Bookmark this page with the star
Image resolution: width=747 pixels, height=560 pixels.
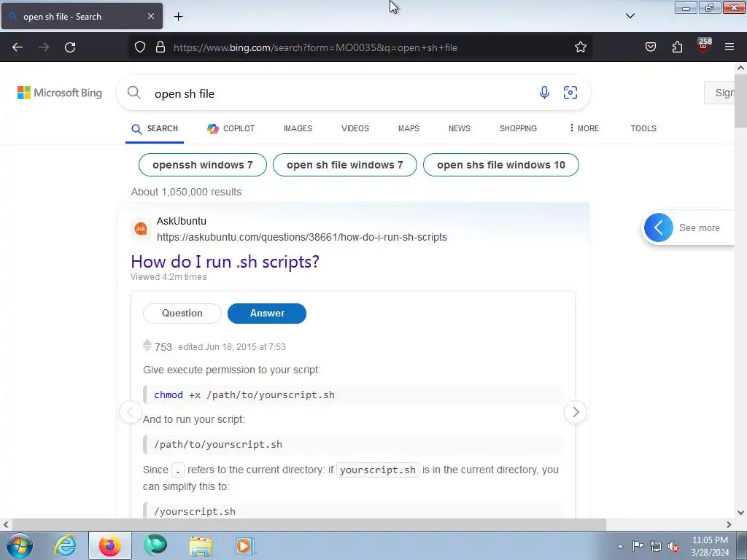click(x=580, y=47)
